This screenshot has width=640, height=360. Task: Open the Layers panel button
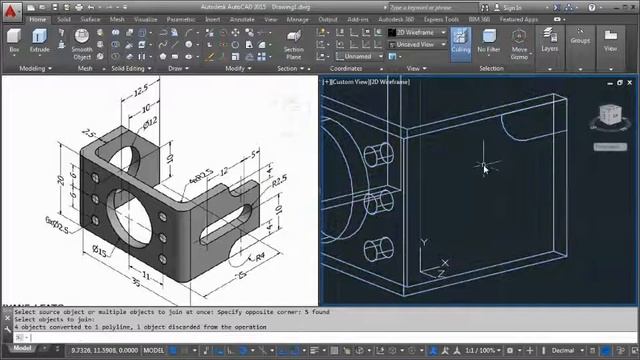(x=549, y=40)
